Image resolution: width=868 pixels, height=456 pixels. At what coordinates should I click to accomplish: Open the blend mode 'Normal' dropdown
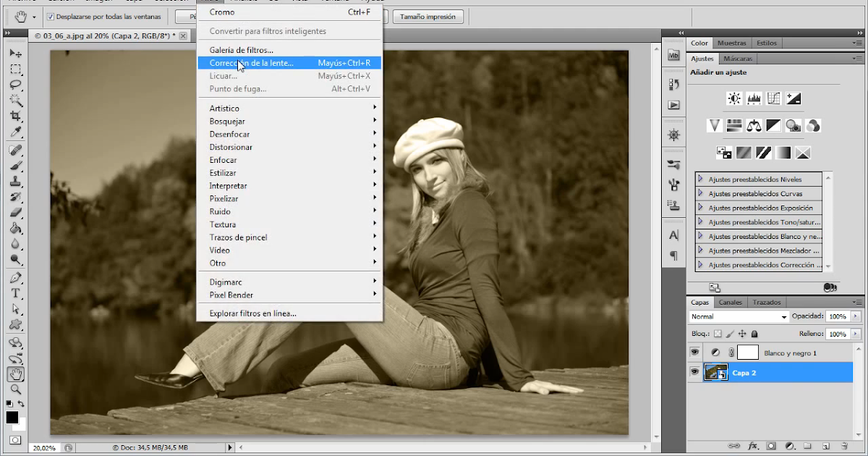click(x=739, y=317)
